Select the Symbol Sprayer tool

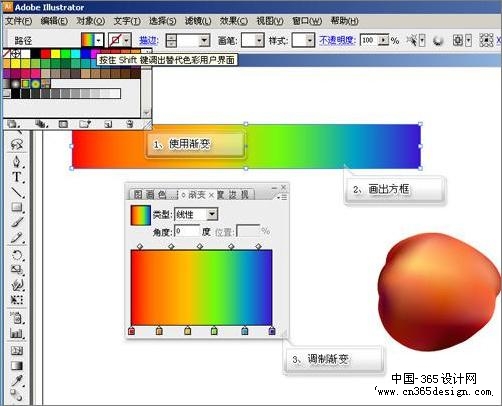pyautogui.click(x=17, y=318)
